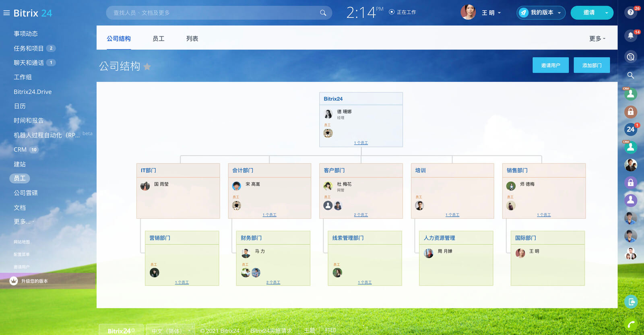Switch to the 公司结构 tab
This screenshot has width=644, height=335.
(119, 39)
